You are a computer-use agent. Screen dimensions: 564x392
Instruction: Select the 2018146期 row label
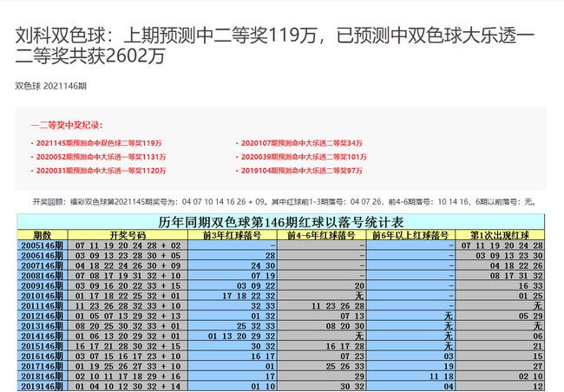pos(43,376)
